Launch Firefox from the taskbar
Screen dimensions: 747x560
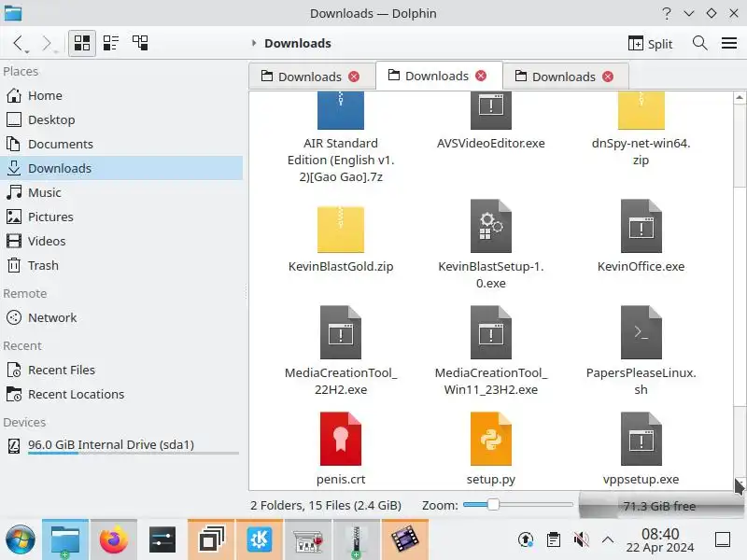coord(114,540)
